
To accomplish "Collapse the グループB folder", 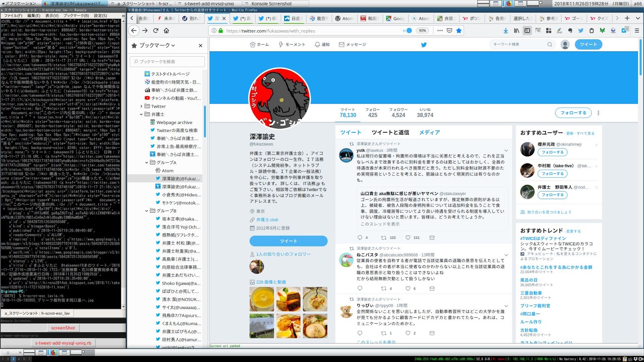I will [147, 211].
